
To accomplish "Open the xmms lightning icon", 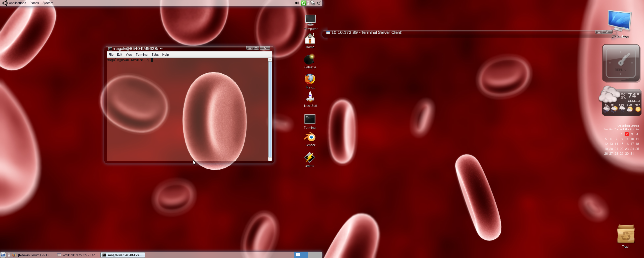I will coord(309,158).
